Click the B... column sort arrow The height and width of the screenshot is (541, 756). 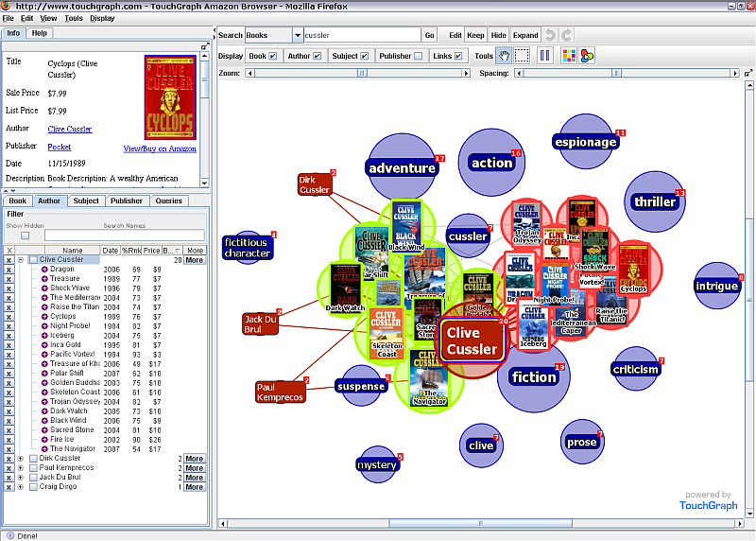coord(178,251)
